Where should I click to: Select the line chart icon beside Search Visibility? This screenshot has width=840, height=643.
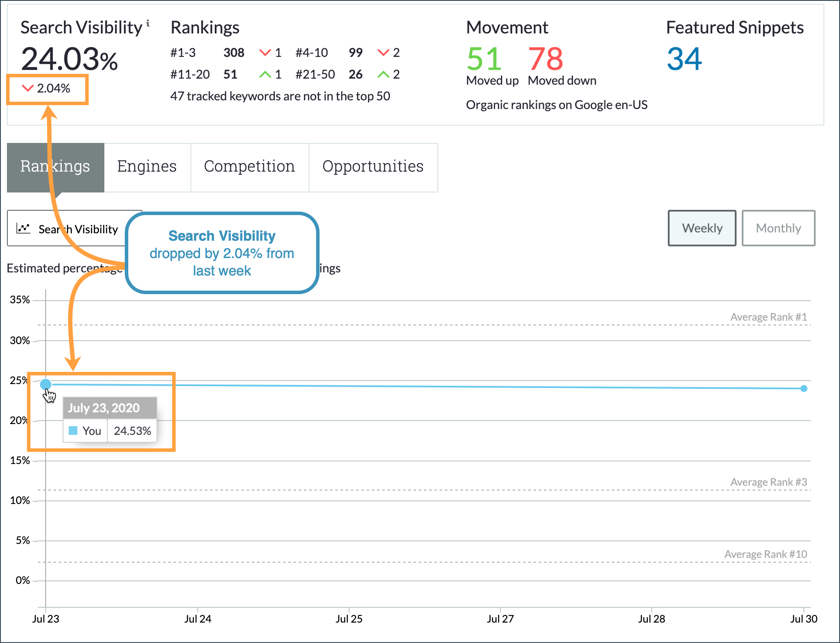[24, 228]
